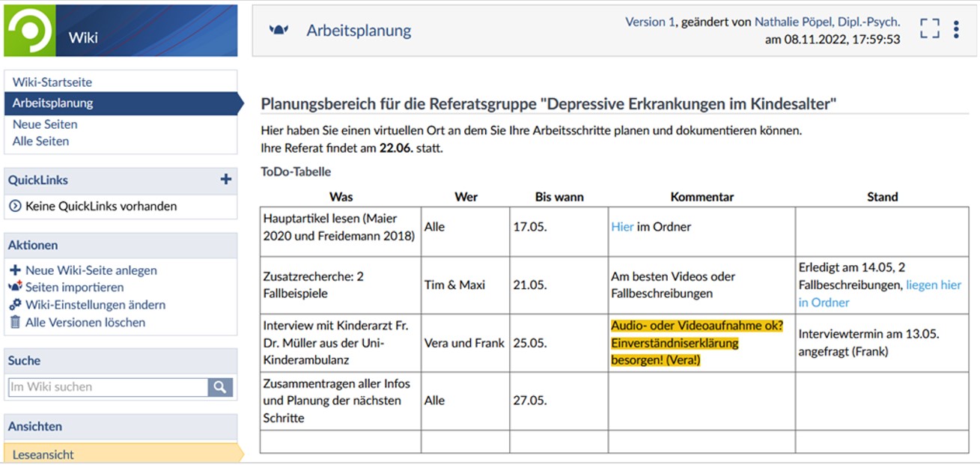Click the plus icon to add QuickLink

click(225, 180)
